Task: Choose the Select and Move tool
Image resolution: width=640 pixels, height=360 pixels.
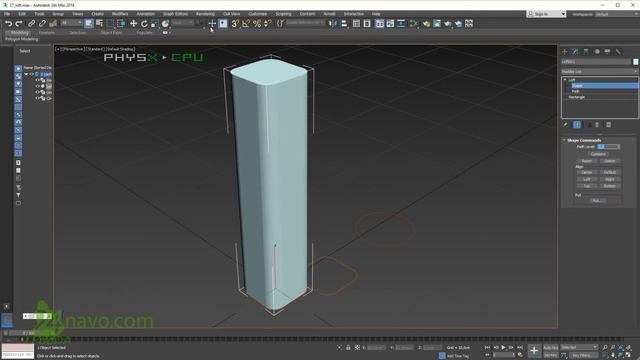Action: pyautogui.click(x=133, y=24)
